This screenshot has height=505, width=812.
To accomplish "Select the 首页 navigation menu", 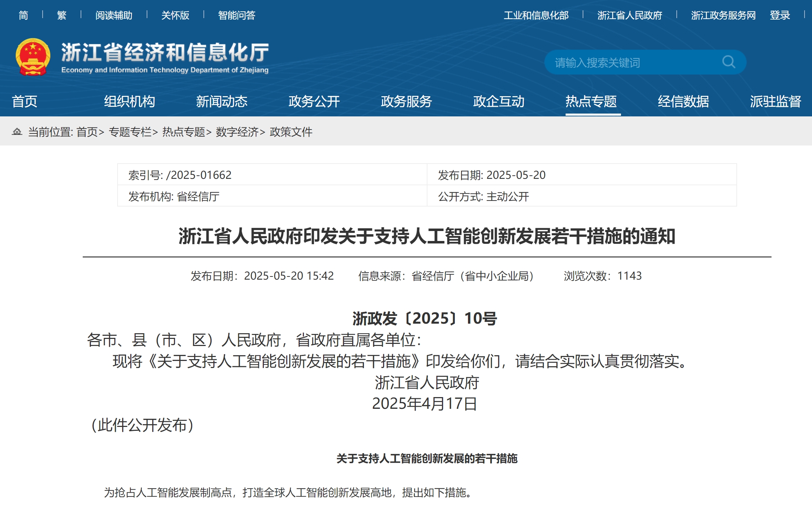I will [x=26, y=102].
